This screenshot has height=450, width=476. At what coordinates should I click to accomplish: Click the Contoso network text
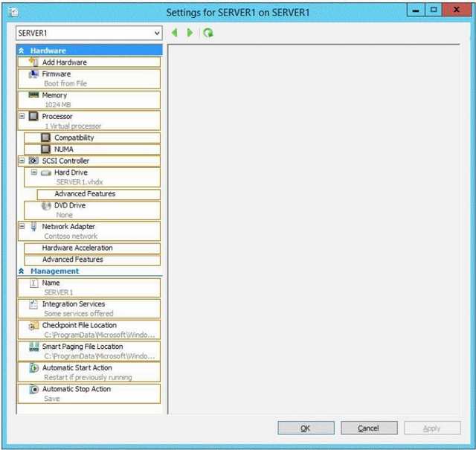click(x=71, y=236)
